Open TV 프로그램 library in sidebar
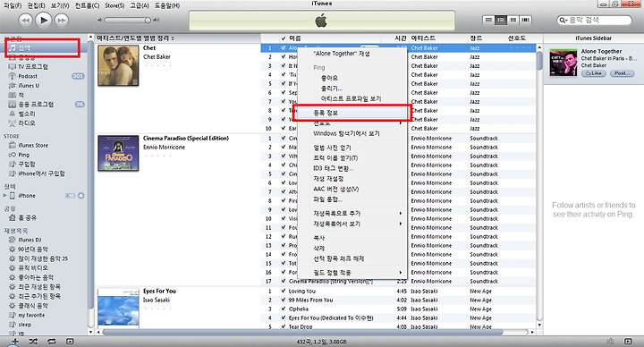This screenshot has height=347, width=644. 33,66
